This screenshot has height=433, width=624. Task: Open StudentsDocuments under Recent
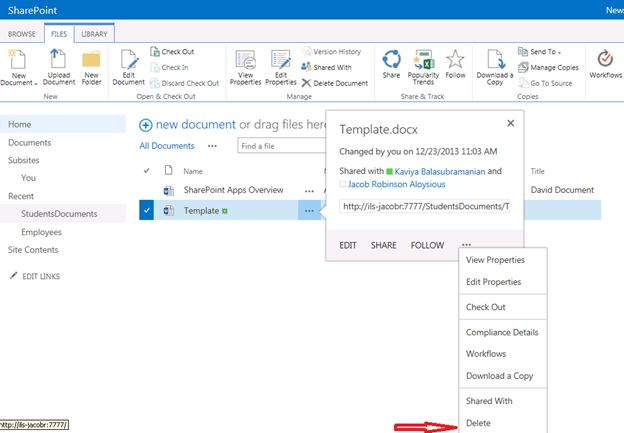[59, 214]
